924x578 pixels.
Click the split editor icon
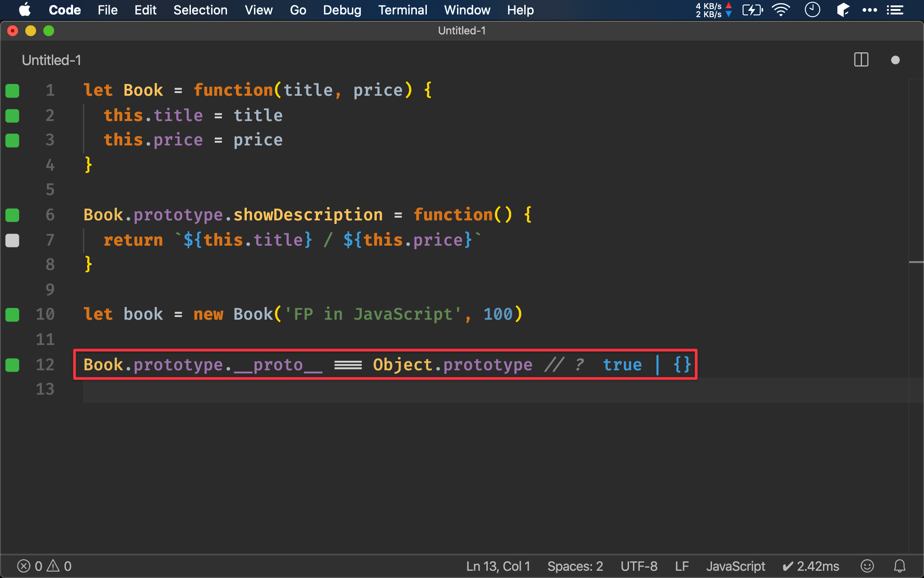(861, 60)
